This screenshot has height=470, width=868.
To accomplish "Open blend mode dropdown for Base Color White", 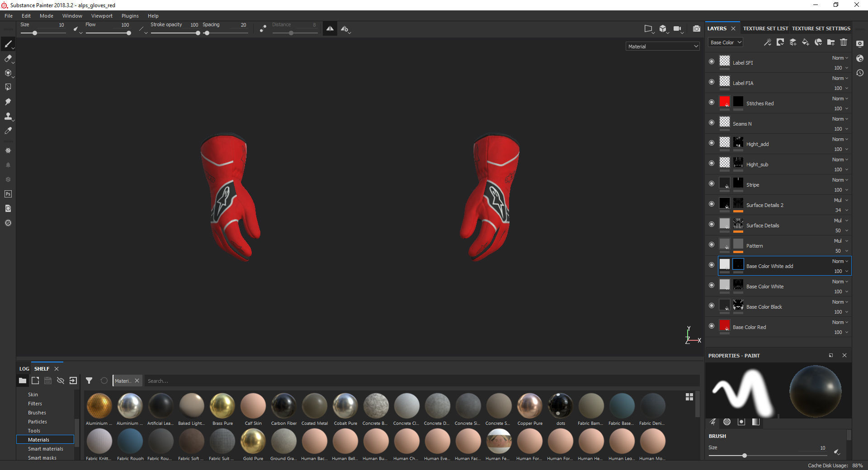I will tap(840, 282).
